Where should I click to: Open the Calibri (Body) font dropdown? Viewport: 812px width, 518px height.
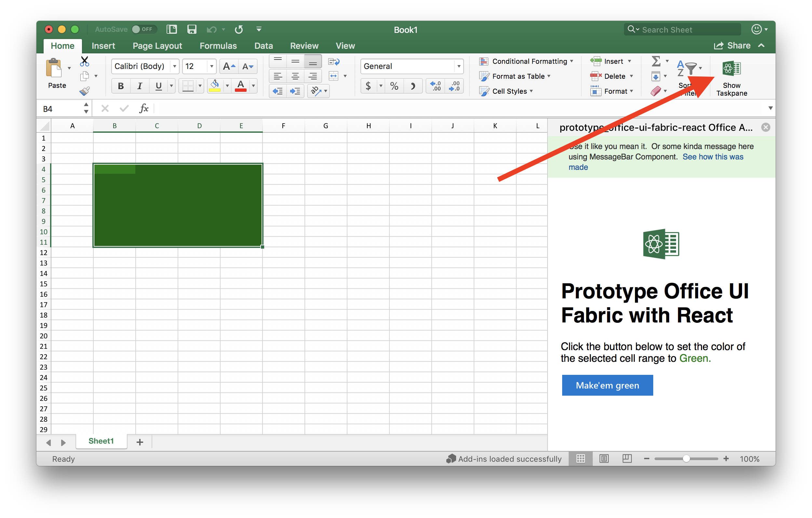point(174,66)
